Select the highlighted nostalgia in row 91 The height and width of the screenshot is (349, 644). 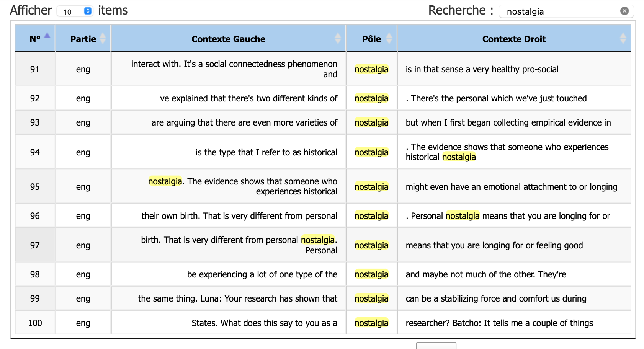point(371,69)
